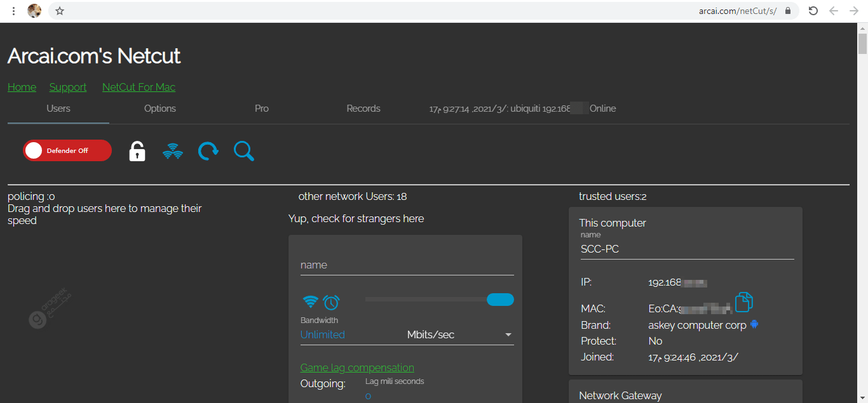Go back in browser history
The height and width of the screenshot is (403, 868).
pyautogui.click(x=834, y=11)
